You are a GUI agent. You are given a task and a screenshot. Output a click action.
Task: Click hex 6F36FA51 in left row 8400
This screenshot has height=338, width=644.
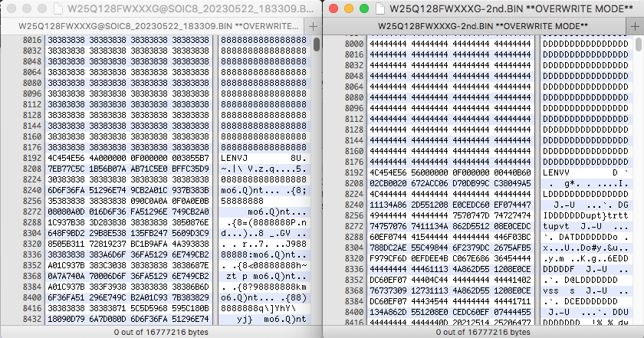click(67, 297)
